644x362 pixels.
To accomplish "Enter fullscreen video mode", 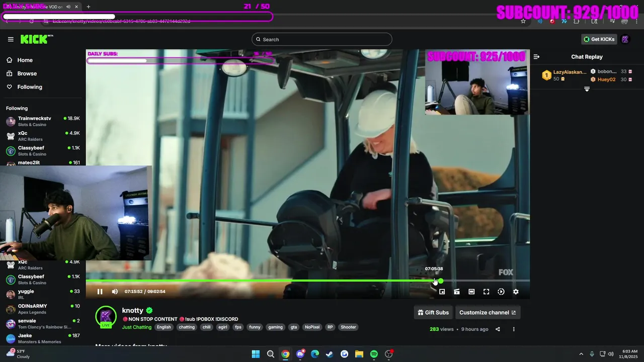I will pyautogui.click(x=486, y=292).
